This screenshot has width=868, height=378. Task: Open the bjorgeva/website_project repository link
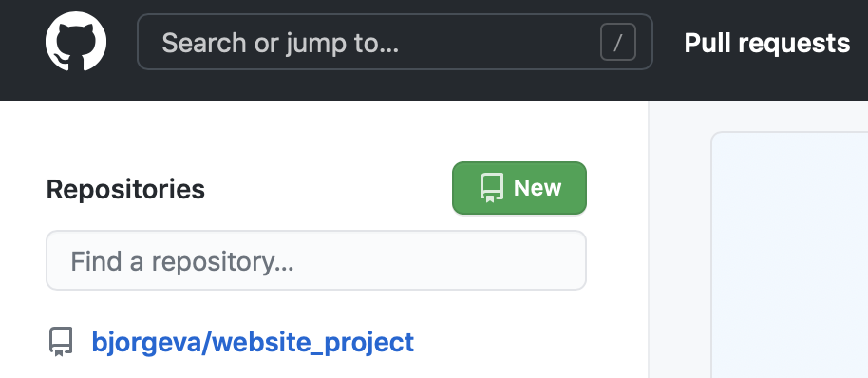253,343
